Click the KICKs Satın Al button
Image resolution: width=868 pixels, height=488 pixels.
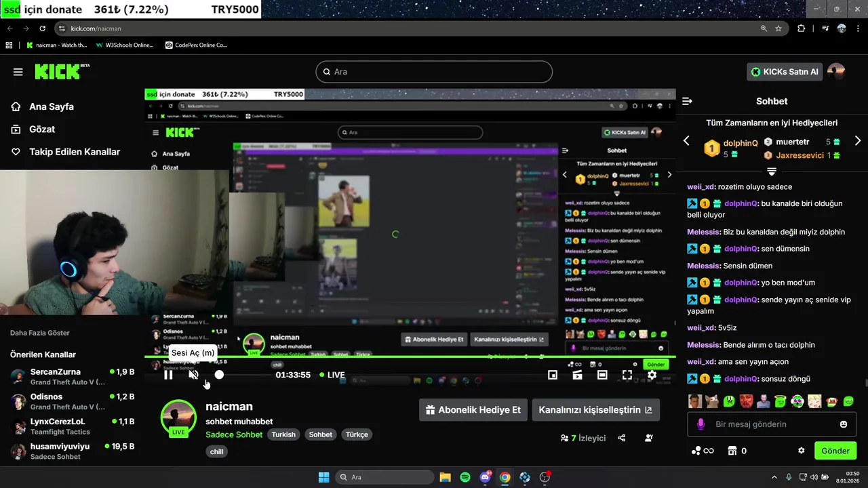pos(785,72)
